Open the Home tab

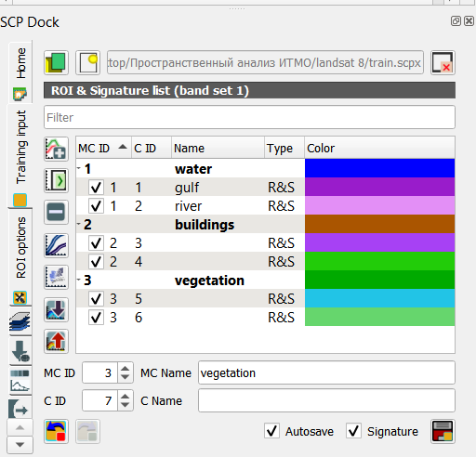click(x=20, y=72)
